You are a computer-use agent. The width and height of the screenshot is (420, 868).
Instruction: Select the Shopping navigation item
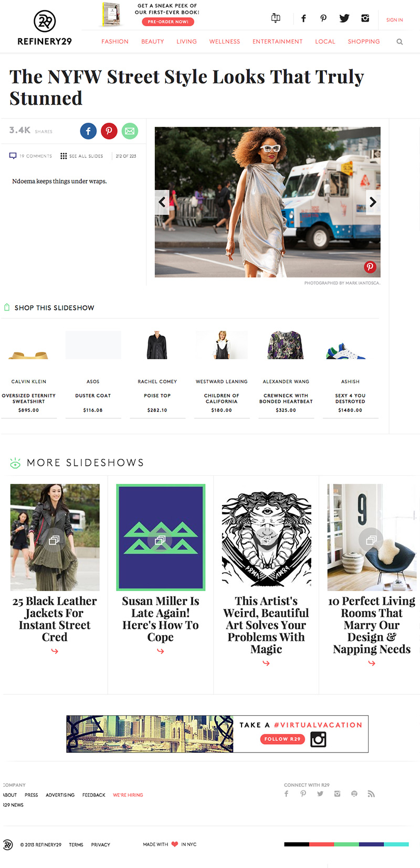(x=364, y=41)
